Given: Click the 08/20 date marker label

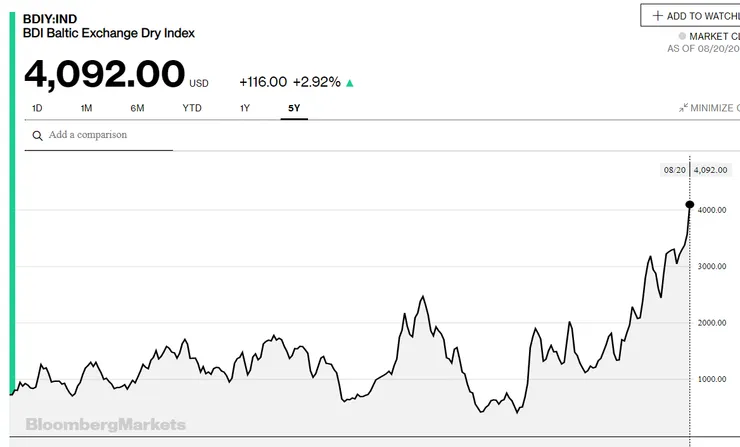Looking at the screenshot, I should pyautogui.click(x=675, y=170).
